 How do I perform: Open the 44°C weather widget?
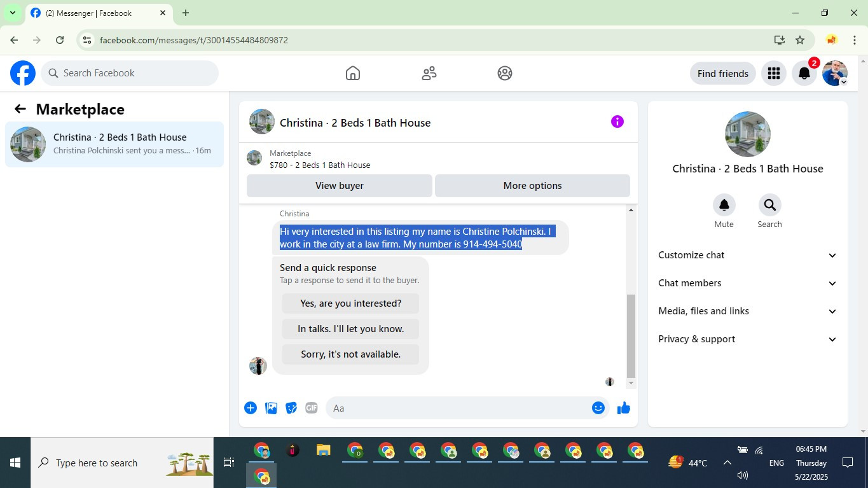pos(687,463)
